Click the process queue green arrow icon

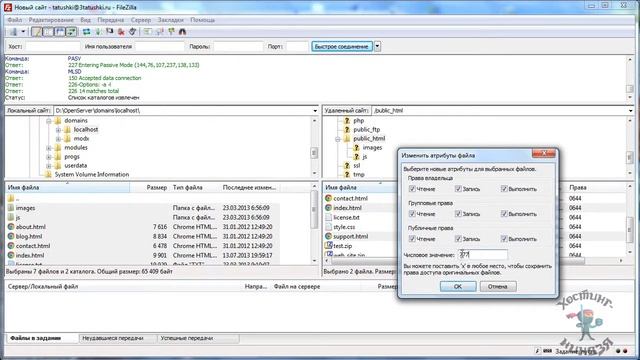click(98, 32)
